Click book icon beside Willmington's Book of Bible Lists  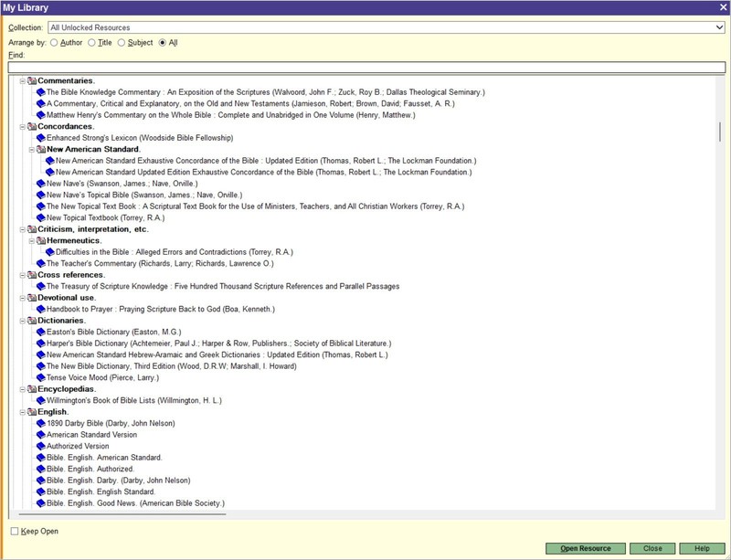click(41, 400)
